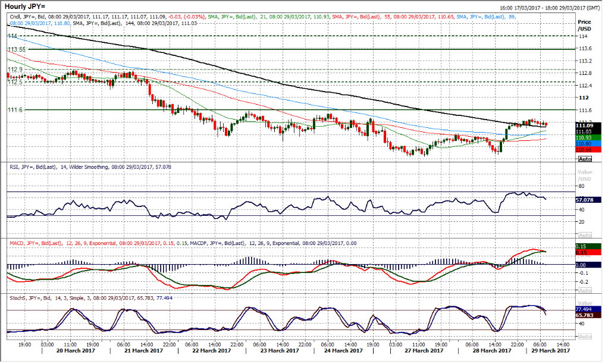Screen dimensions: 605x364
Task: Click the black 111.09 last price tag
Action: (585, 125)
